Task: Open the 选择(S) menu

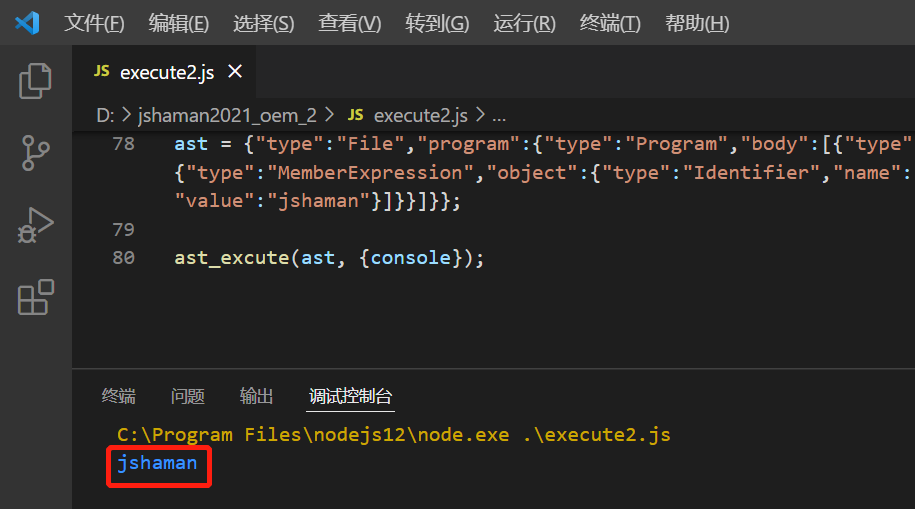Action: [263, 24]
